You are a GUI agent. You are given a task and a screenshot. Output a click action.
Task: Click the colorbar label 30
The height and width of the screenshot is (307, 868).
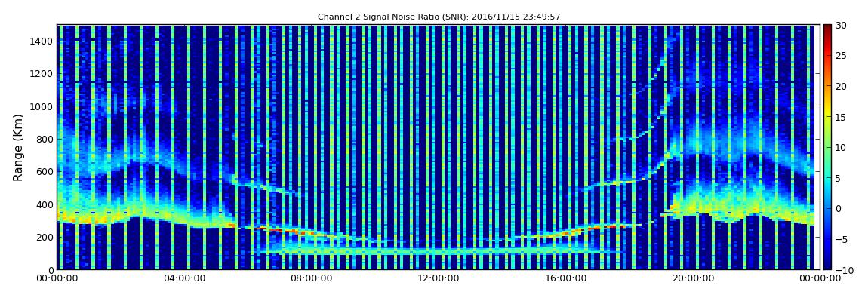(x=842, y=26)
